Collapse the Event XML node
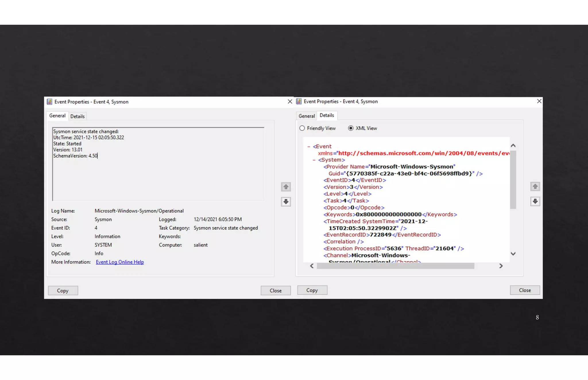Image resolution: width=588 pixels, height=380 pixels. (309, 147)
